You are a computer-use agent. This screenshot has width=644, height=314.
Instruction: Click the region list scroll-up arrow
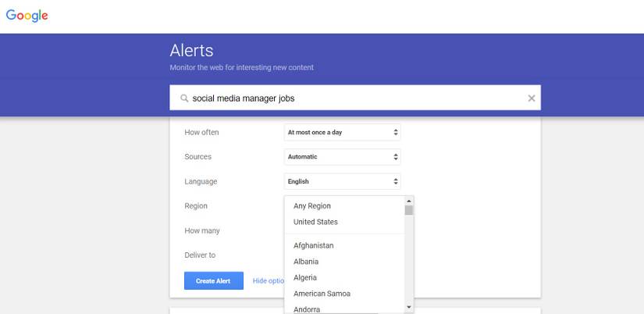pos(409,201)
